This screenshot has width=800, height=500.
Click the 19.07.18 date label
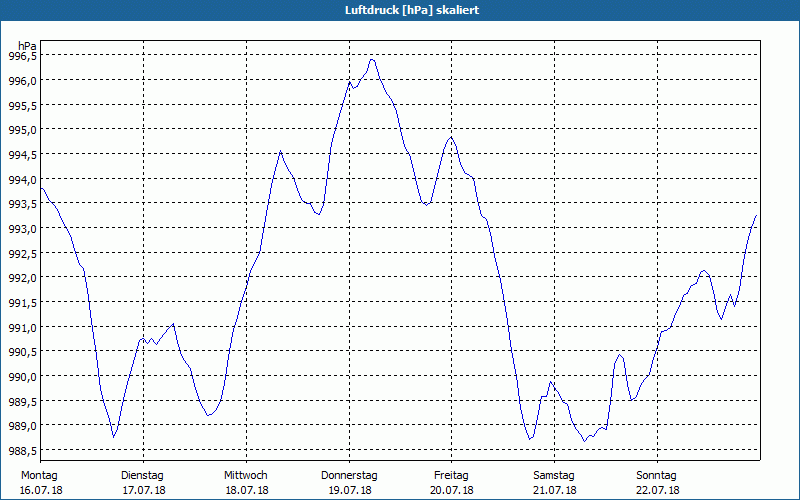click(350, 490)
